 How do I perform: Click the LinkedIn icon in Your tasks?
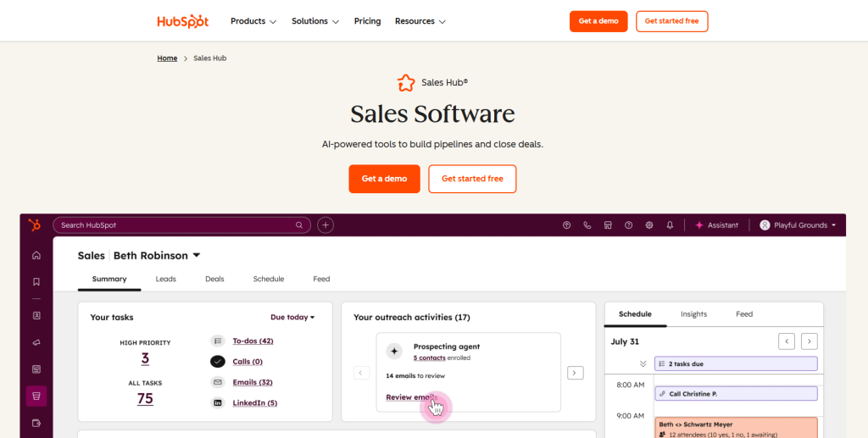tap(218, 403)
